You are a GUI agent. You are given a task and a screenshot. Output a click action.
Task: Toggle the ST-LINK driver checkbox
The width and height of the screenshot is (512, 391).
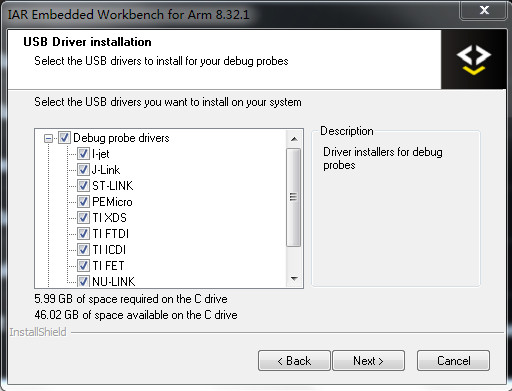(83, 186)
